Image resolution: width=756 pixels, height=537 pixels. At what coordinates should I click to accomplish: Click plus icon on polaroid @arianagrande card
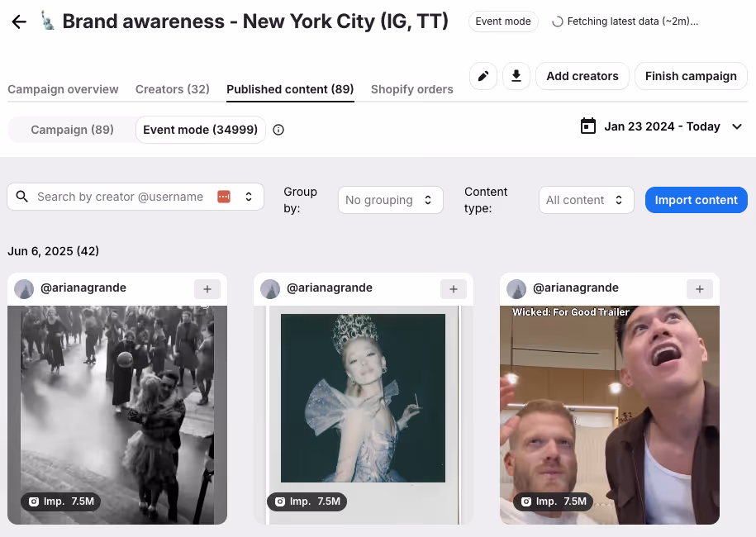coord(454,289)
